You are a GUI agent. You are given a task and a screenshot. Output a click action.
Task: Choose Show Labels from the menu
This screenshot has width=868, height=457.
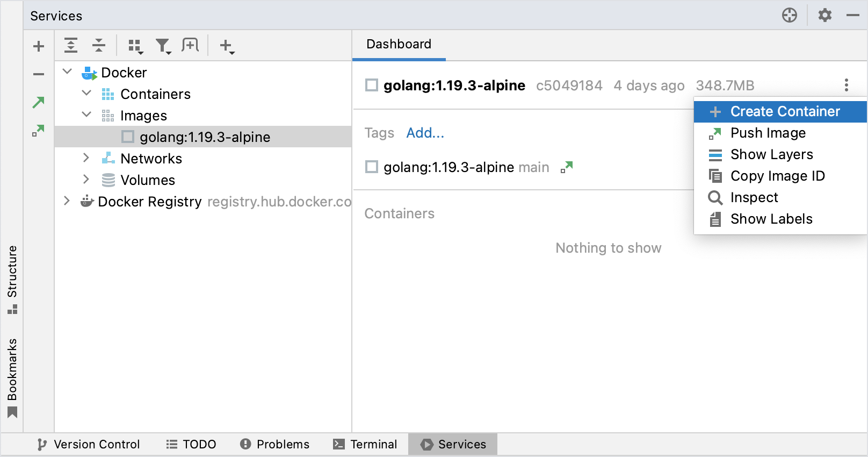pyautogui.click(x=780, y=219)
